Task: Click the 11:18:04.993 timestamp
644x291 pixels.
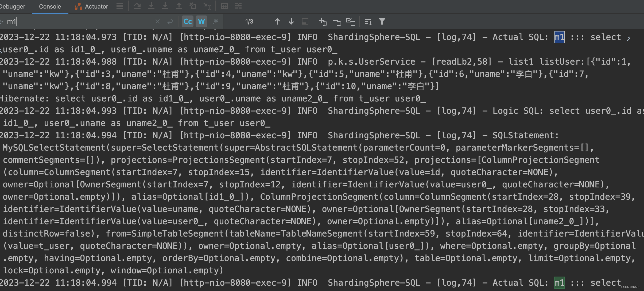Action: tap(86, 111)
